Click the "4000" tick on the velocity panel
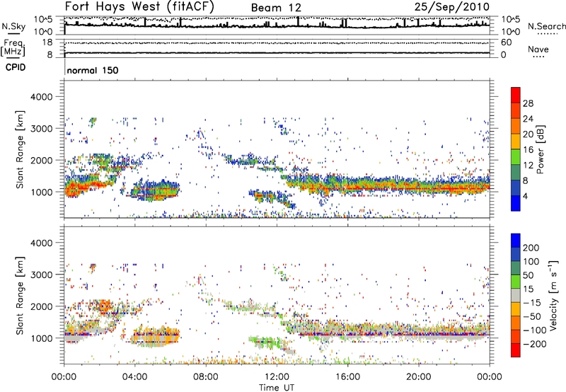The height and width of the screenshot is (392, 566). tap(42, 243)
